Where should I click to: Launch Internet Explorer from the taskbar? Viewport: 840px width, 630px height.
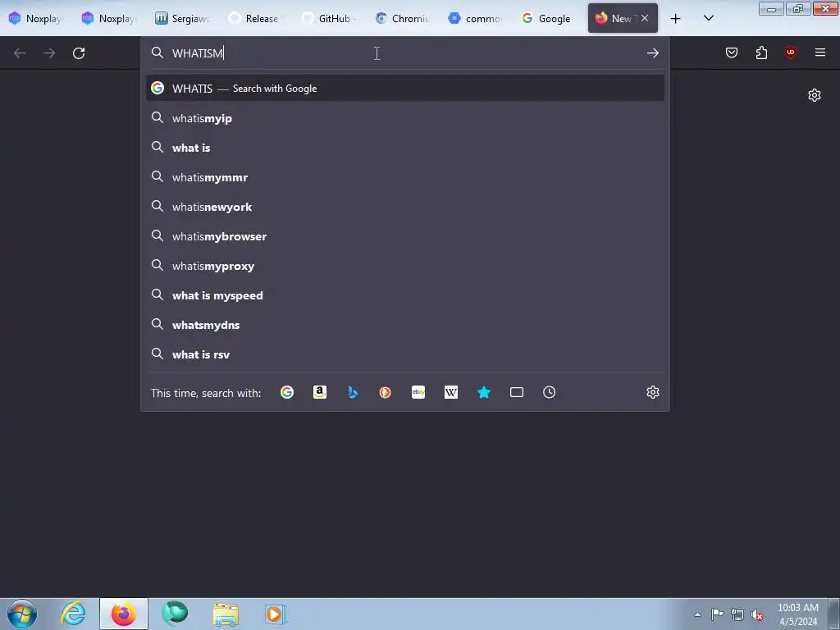[x=73, y=614]
